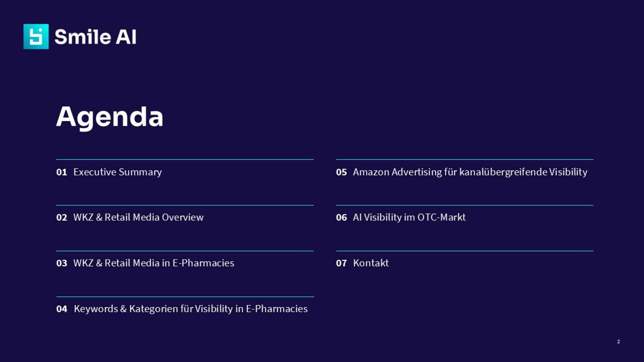Click the Smile AI square logo icon
Screen dimensions: 644x362
pyautogui.click(x=36, y=37)
